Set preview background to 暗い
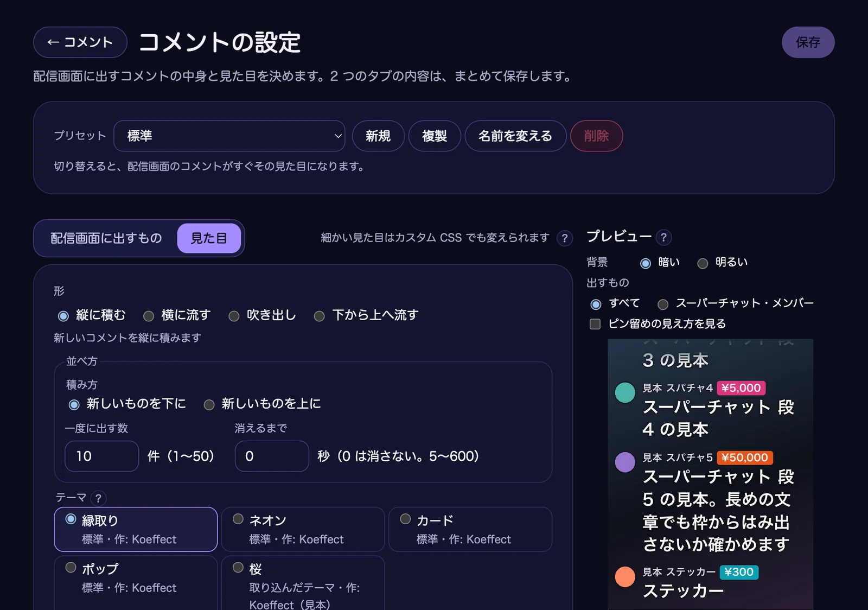 point(660,263)
